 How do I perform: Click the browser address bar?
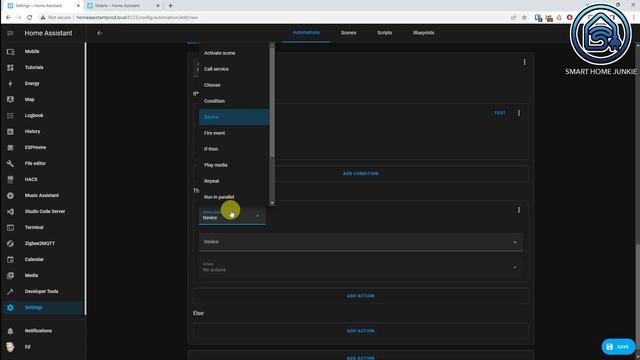coord(273,18)
